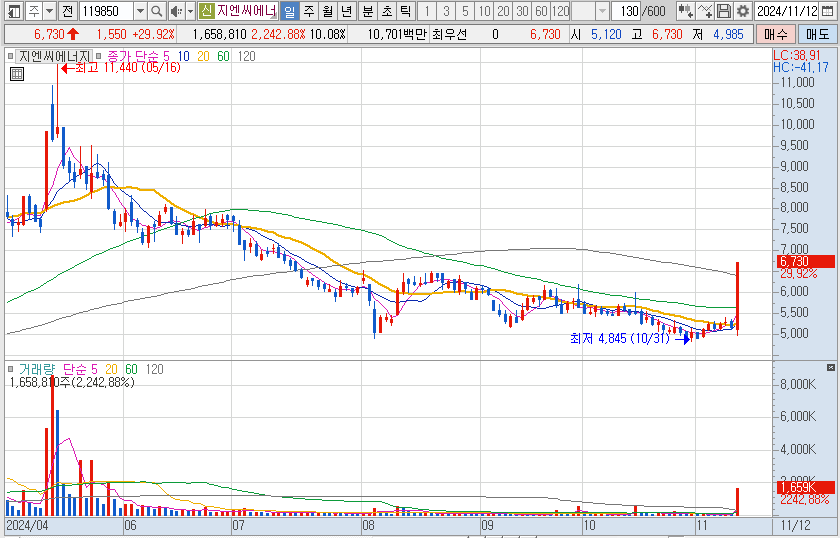This screenshot has width=840, height=538.
Task: Switch to the 년 yearly chart tab
Action: 346,11
